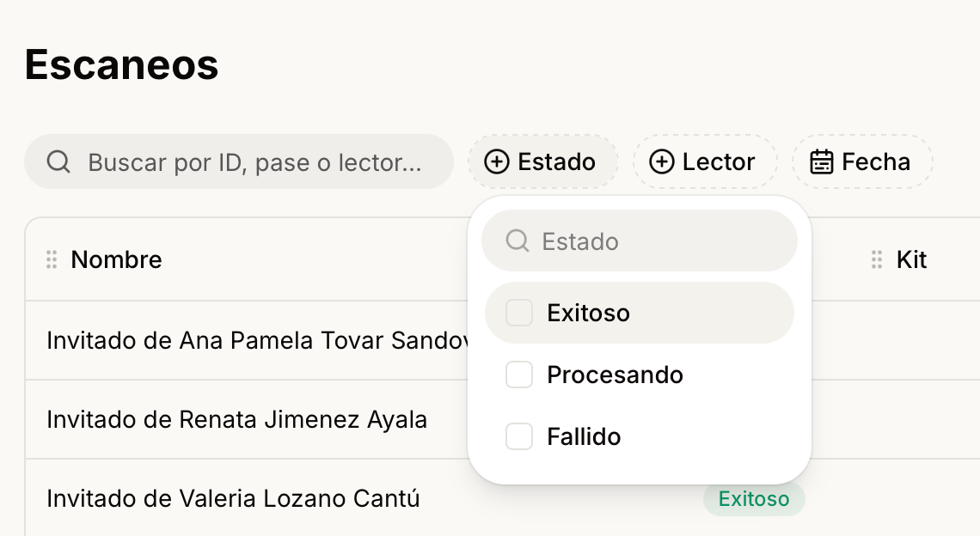Click the calendar icon on Fecha filter
Screen dimensions: 980x536
(x=821, y=161)
